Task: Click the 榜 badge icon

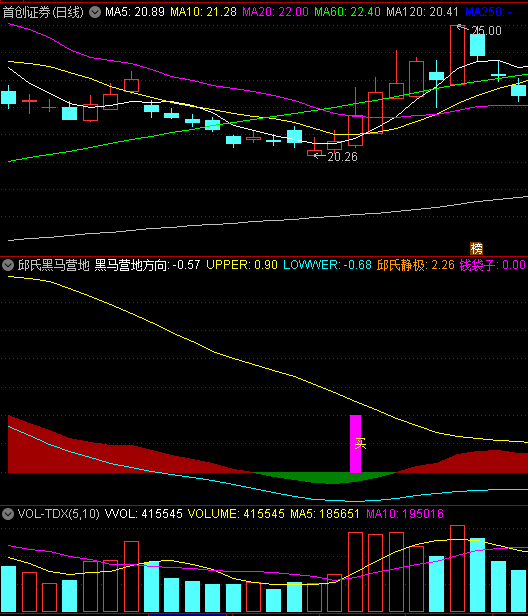Action: click(x=477, y=248)
